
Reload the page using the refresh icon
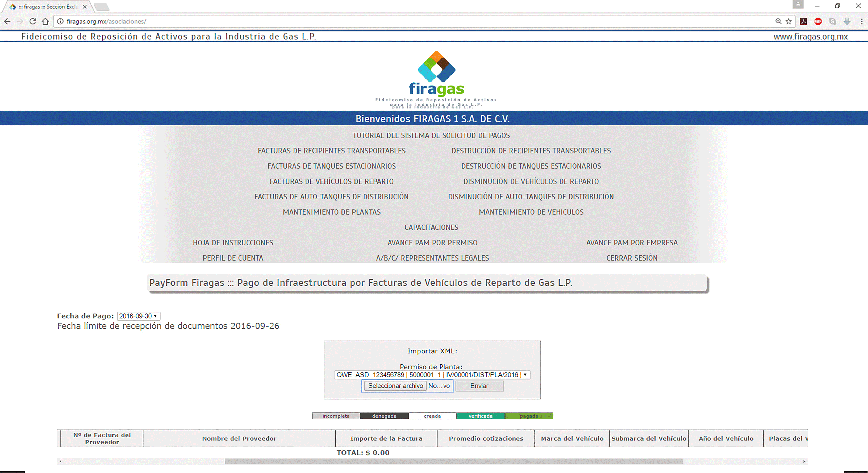click(32, 21)
